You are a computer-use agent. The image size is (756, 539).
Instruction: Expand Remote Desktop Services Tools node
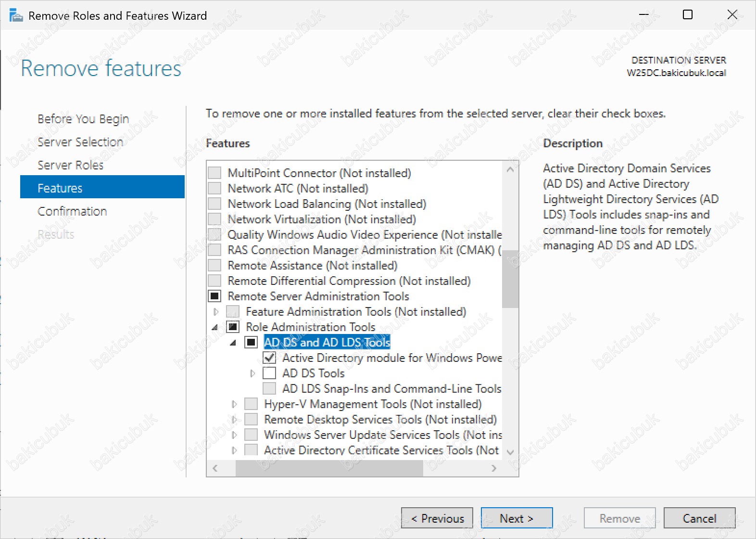(x=234, y=420)
